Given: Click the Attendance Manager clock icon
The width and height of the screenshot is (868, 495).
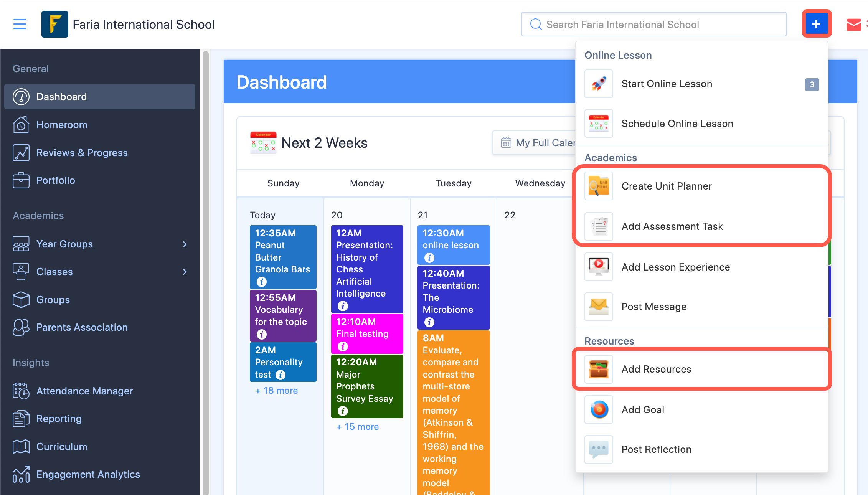Looking at the screenshot, I should pos(20,391).
